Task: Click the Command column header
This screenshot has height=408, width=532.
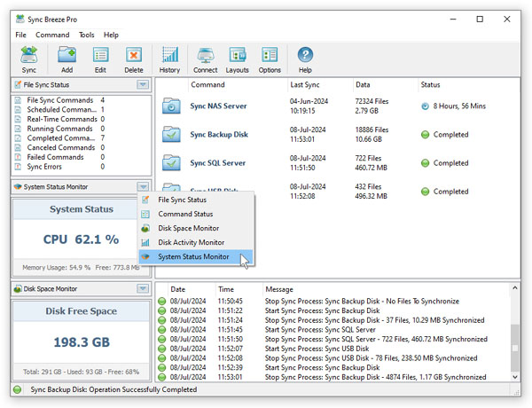Action: [238, 85]
